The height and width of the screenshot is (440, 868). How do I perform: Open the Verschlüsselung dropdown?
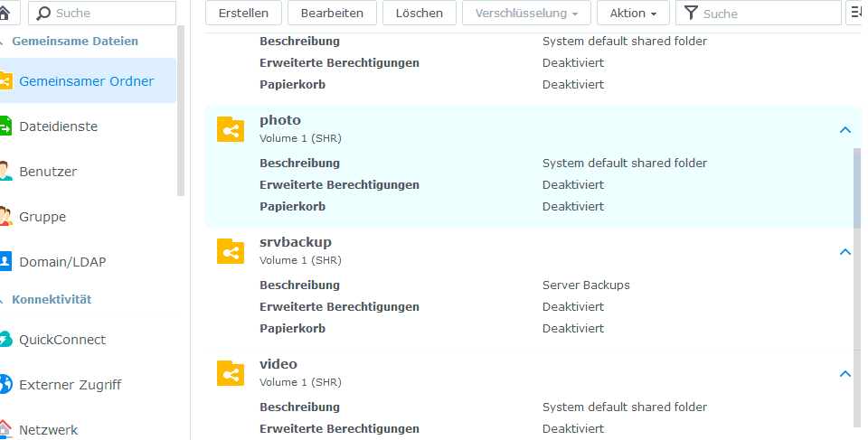tap(526, 13)
